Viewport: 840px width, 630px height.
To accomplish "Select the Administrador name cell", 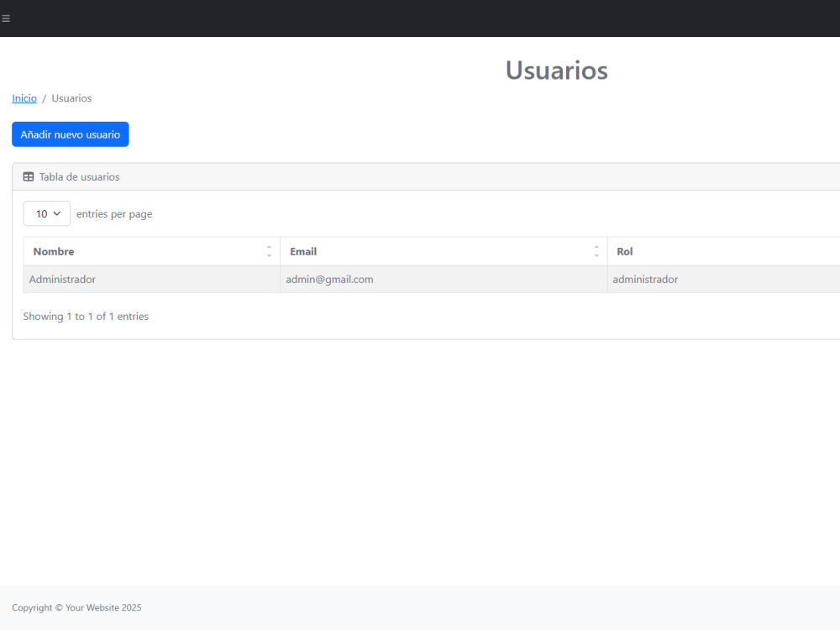I will (x=151, y=279).
